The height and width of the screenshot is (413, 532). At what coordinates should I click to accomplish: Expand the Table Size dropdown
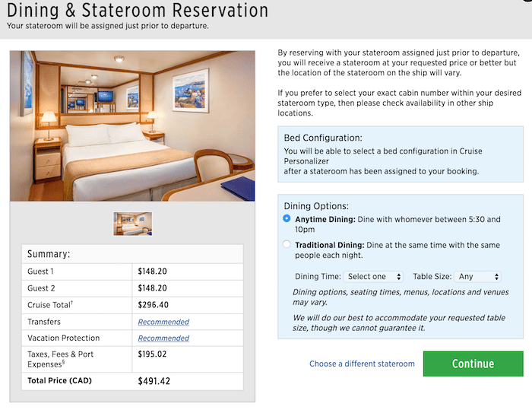(x=478, y=276)
